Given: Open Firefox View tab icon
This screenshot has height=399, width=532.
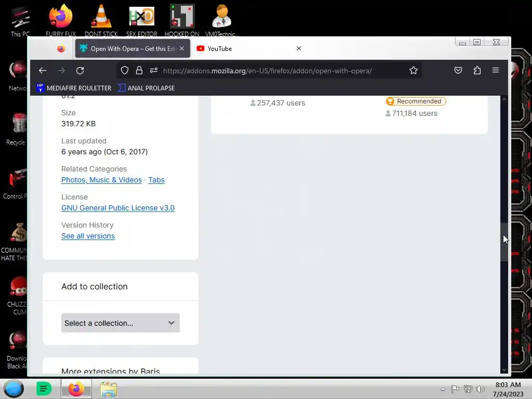Looking at the screenshot, I should [61, 49].
